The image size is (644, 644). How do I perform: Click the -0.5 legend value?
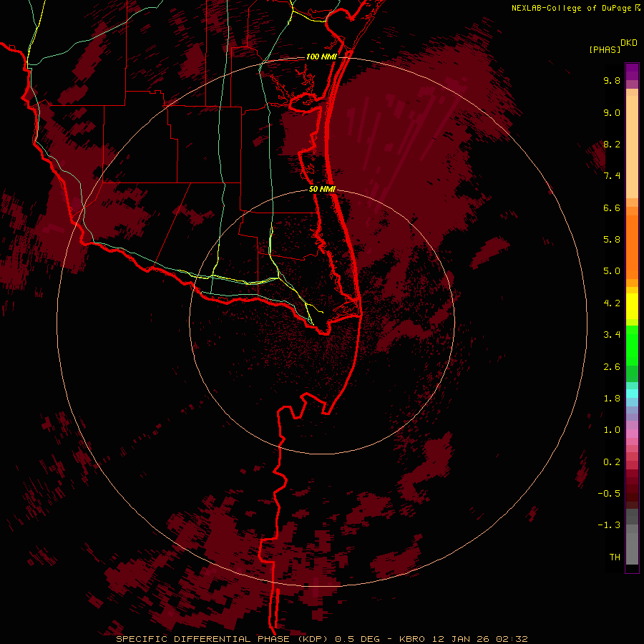(x=609, y=494)
